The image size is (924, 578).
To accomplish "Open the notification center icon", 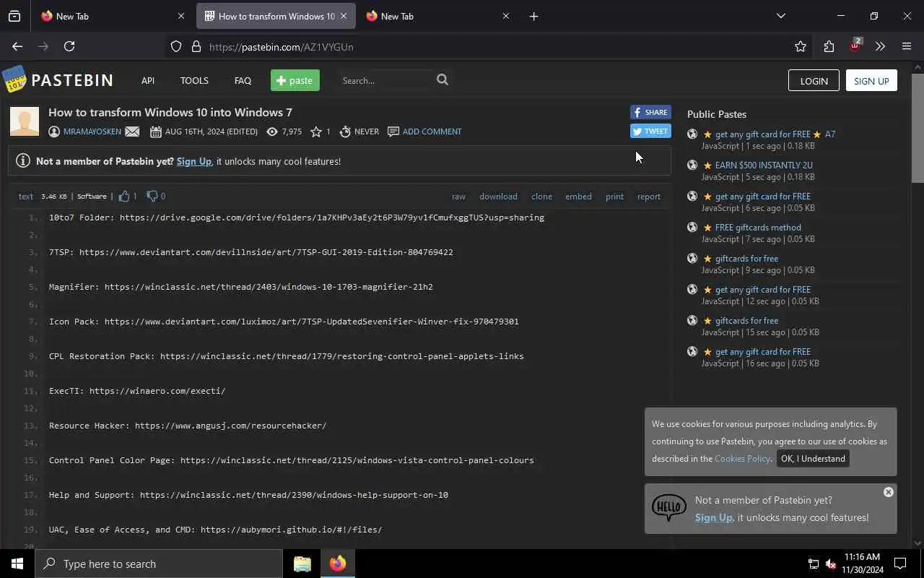I will [x=900, y=564].
